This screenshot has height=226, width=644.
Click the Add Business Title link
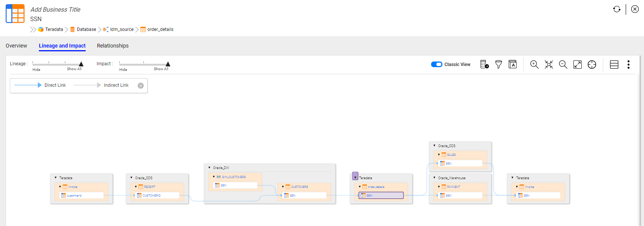[55, 9]
